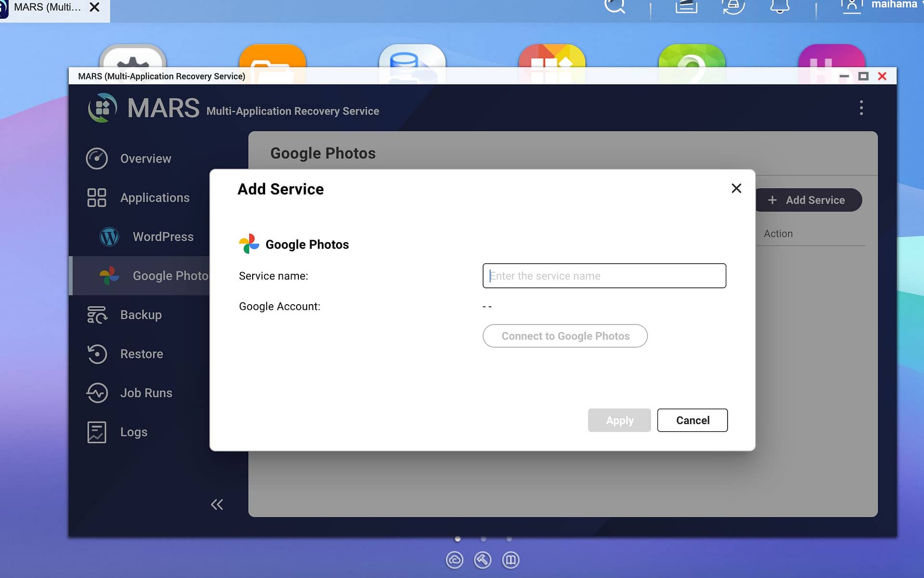
Task: Click the Service name label
Action: 273,276
